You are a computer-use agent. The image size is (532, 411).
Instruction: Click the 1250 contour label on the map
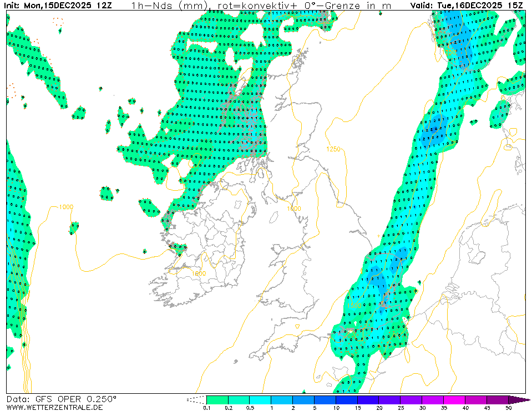[333, 149]
